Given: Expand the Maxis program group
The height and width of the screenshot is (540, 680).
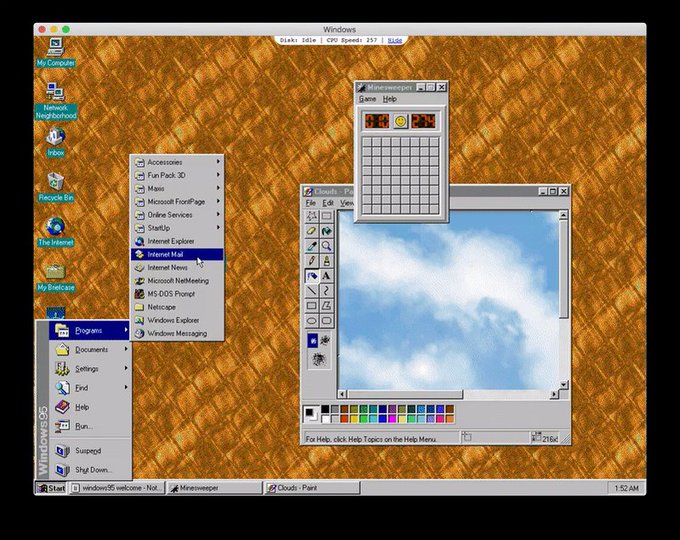Looking at the screenshot, I should (177, 189).
